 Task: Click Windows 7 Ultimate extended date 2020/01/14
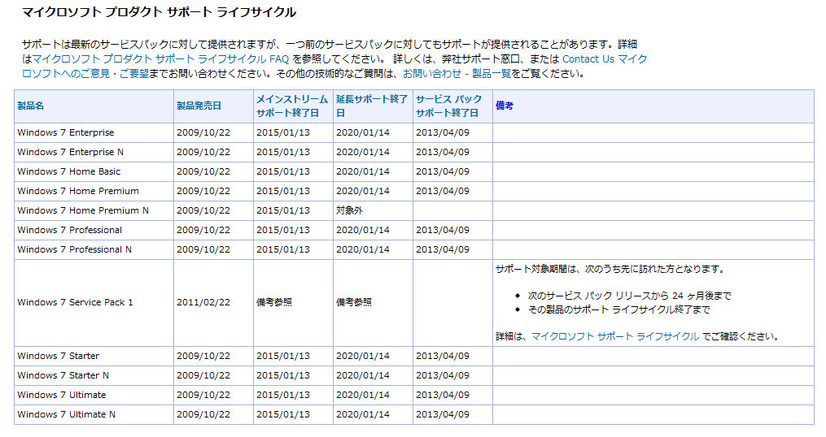pos(363,395)
